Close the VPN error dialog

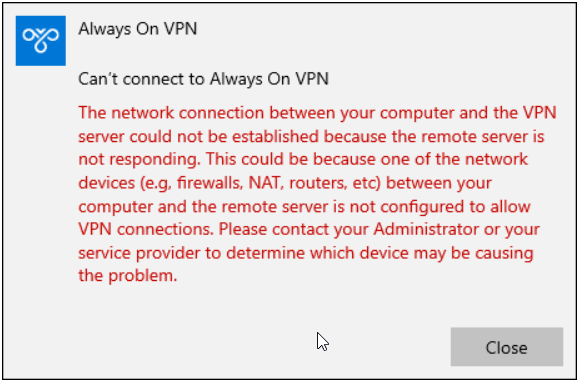[507, 347]
